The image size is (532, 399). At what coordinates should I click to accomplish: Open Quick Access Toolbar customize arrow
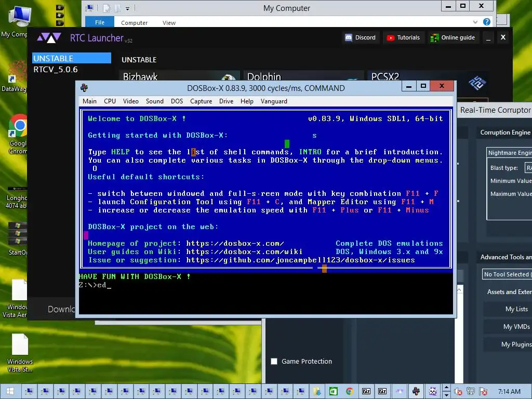(128, 8)
